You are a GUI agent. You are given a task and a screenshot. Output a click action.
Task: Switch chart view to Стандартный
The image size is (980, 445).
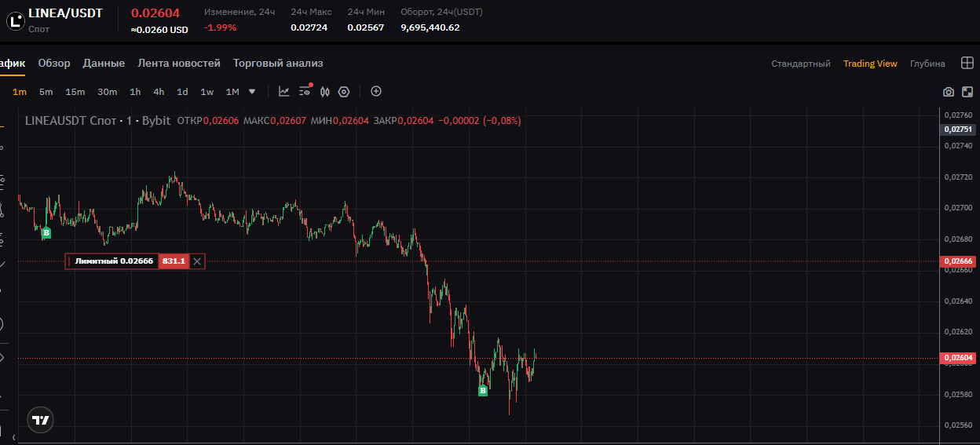[800, 64]
